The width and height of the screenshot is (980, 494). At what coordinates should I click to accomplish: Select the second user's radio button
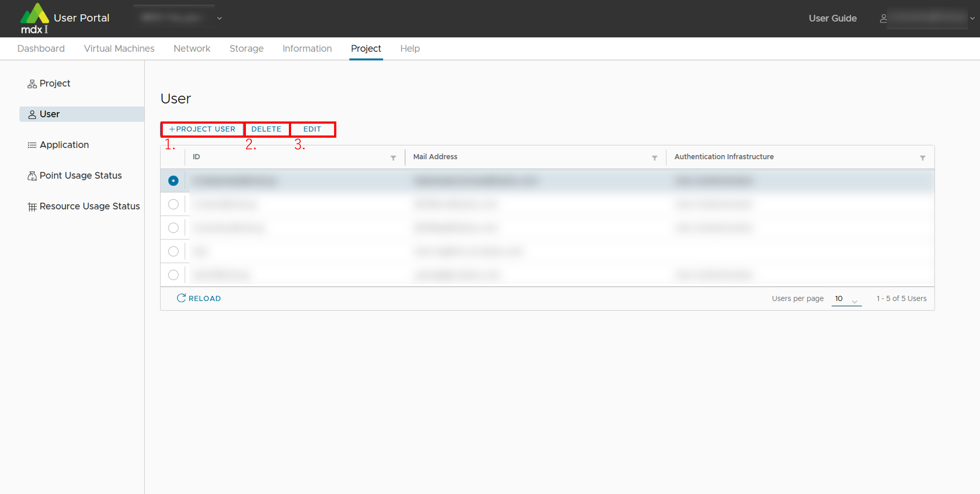point(173,204)
